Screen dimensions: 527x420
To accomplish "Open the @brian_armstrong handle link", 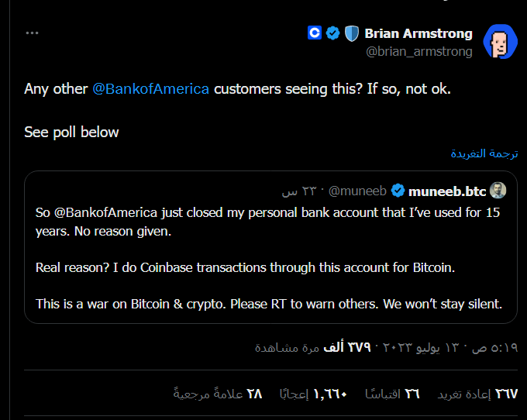I will pyautogui.click(x=418, y=51).
